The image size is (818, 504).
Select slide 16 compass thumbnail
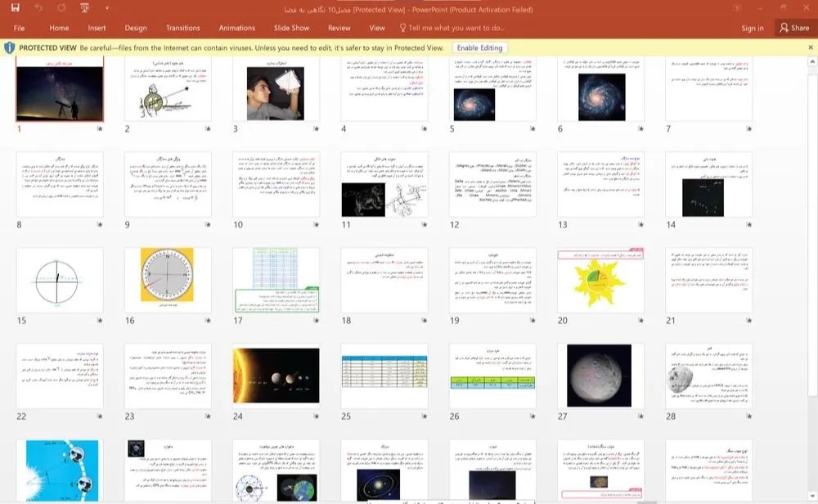pos(167,280)
